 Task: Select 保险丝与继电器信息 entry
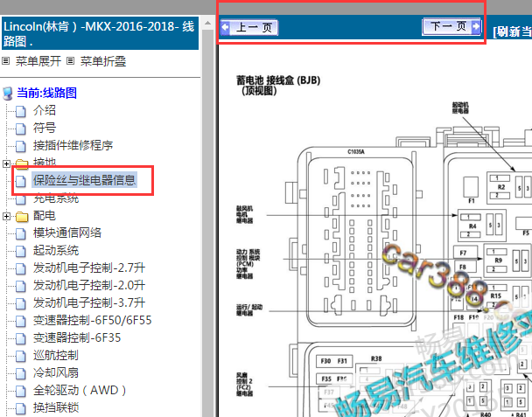click(x=85, y=180)
